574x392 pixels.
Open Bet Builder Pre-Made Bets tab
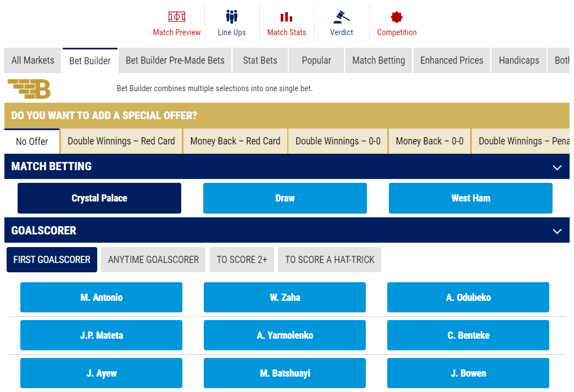pos(175,60)
